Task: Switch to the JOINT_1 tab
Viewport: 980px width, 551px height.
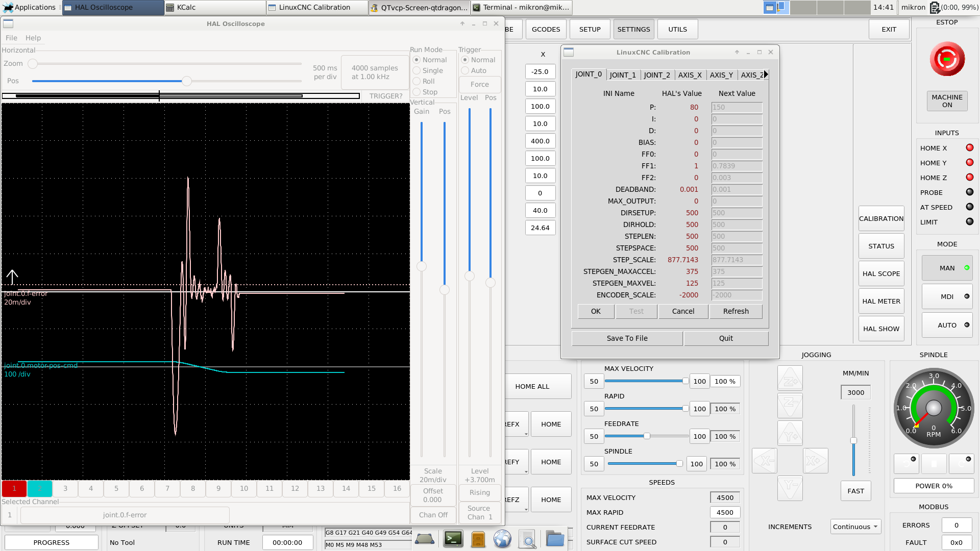Action: tap(623, 75)
